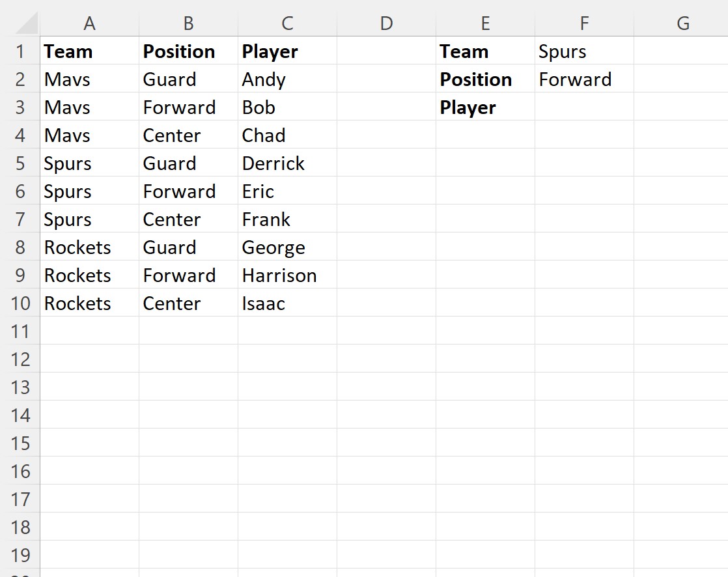Select the bold Team header in A1
Image resolution: width=728 pixels, height=577 pixels.
click(x=68, y=51)
